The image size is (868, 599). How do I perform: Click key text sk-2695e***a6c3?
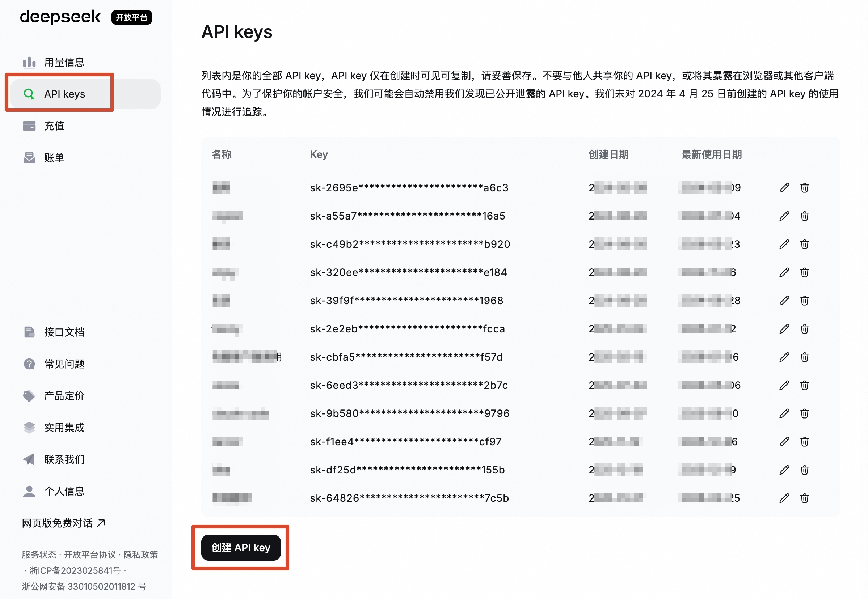(x=409, y=188)
